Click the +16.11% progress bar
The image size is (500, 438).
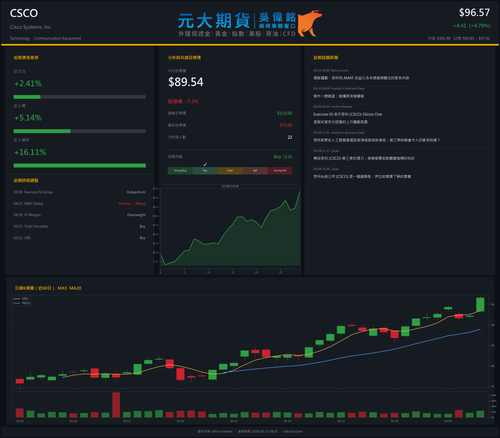pos(79,165)
